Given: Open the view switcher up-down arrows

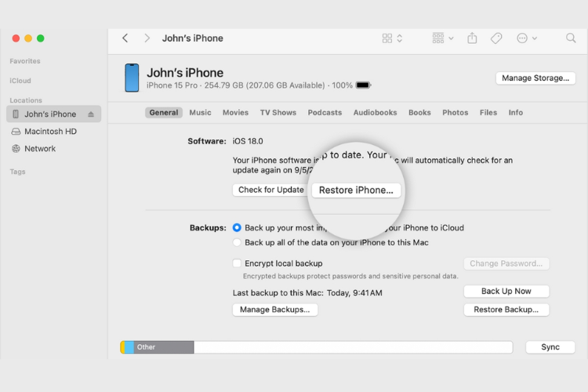Looking at the screenshot, I should [x=400, y=38].
